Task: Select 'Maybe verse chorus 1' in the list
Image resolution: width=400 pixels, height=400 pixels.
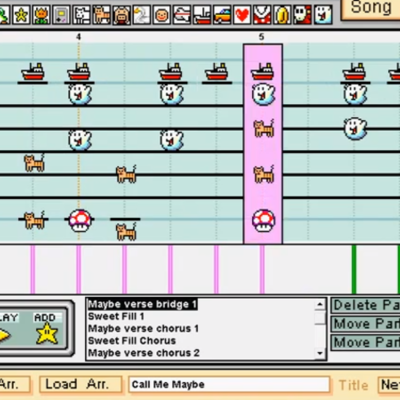Action: click(143, 329)
